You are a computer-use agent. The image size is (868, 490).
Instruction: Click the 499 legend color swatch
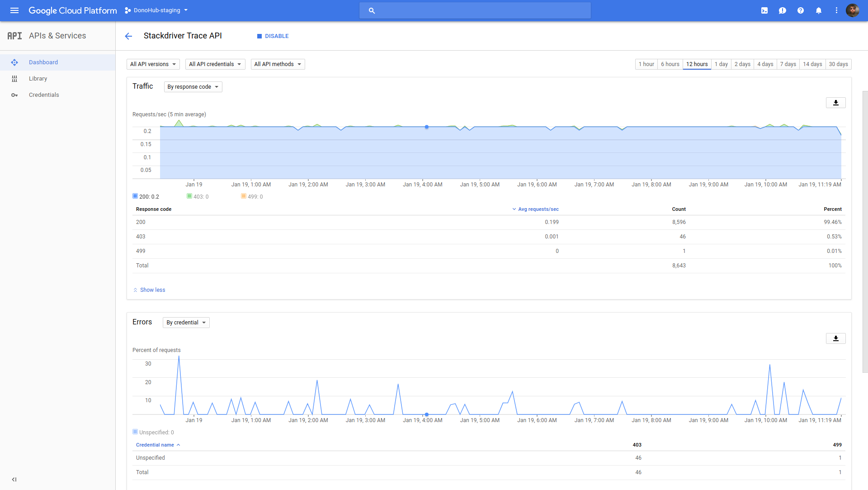[244, 196]
